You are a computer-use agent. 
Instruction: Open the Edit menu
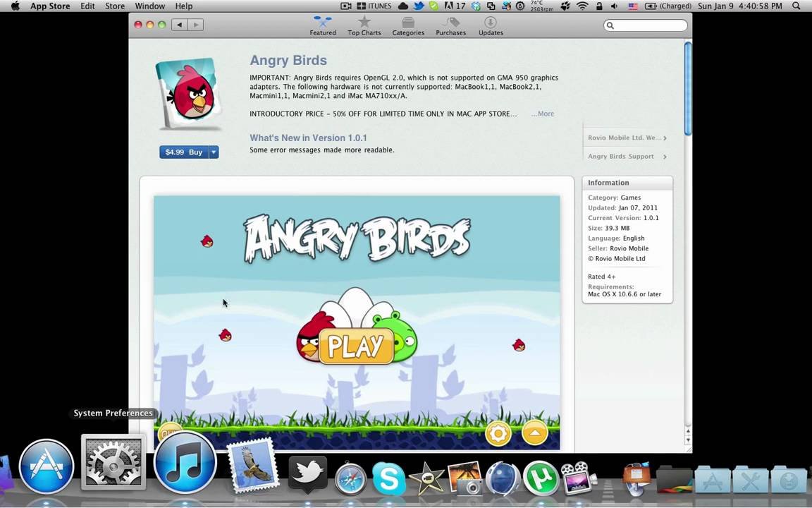point(87,6)
